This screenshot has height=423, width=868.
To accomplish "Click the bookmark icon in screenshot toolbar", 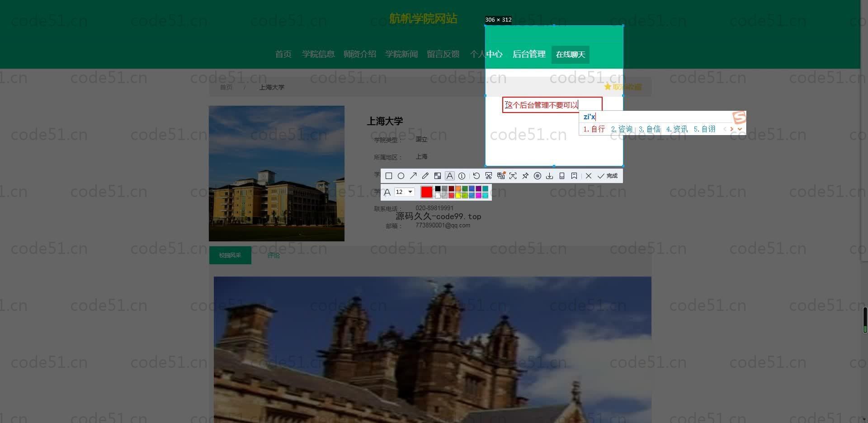I will coord(574,176).
